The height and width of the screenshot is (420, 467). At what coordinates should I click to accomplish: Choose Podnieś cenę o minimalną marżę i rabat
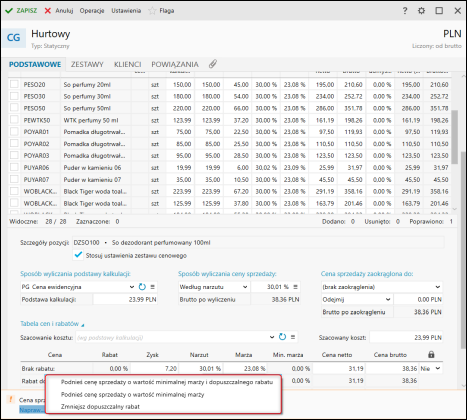[x=167, y=382]
